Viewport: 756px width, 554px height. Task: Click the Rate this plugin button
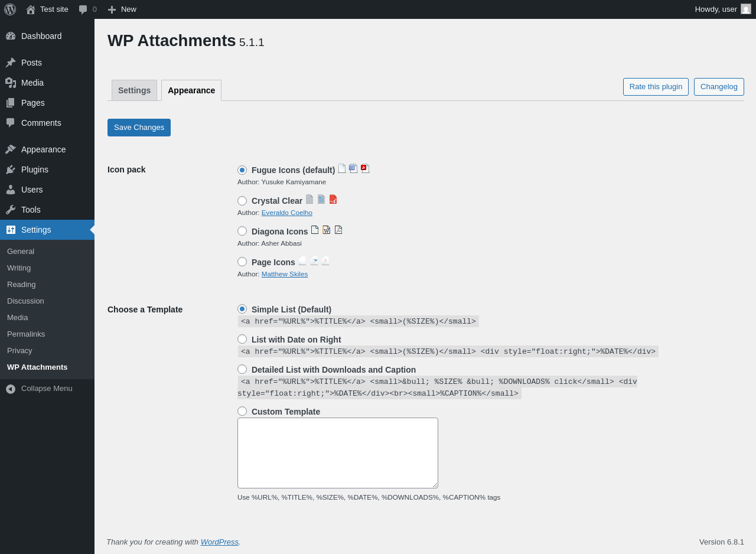pos(656,87)
